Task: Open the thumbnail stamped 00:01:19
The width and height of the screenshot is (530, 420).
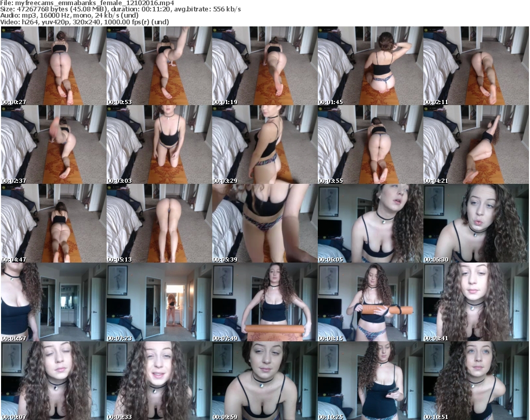Action: 264,66
